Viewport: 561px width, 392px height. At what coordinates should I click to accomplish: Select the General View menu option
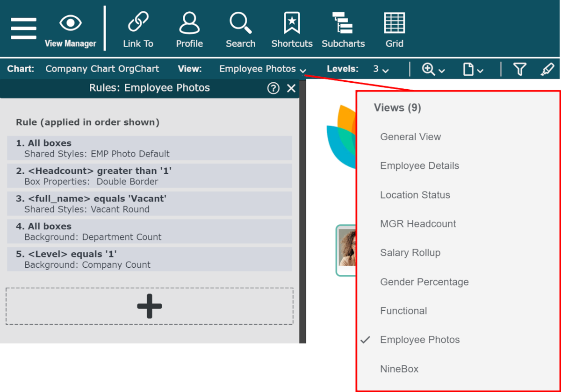(x=410, y=137)
